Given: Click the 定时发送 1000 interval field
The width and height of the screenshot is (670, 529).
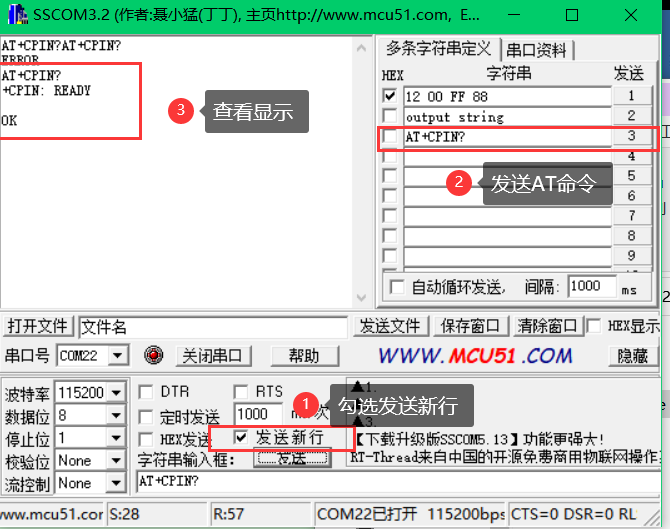Looking at the screenshot, I should (258, 414).
